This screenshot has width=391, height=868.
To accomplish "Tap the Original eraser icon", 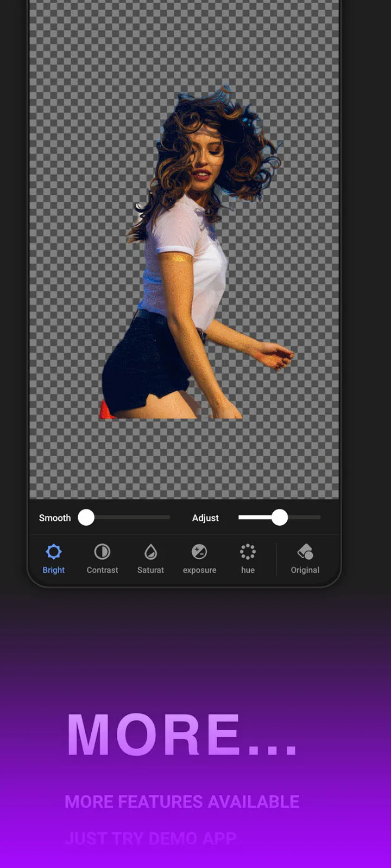I will pos(305,552).
